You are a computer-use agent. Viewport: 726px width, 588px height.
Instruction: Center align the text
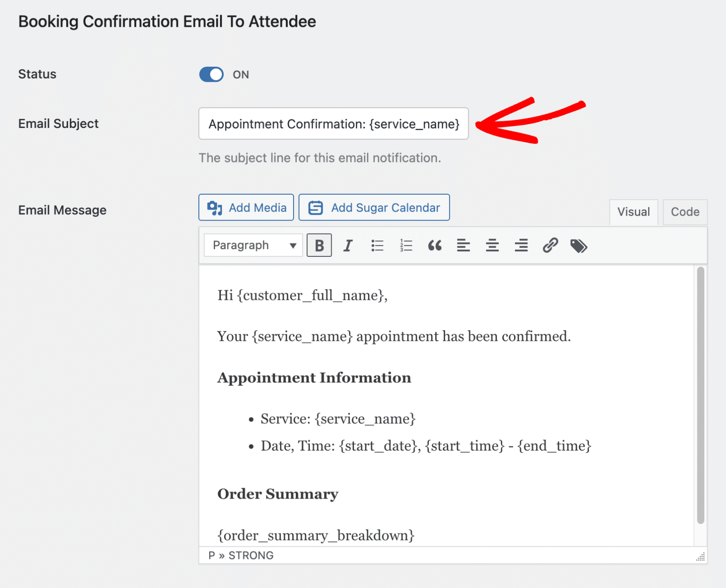pos(492,245)
